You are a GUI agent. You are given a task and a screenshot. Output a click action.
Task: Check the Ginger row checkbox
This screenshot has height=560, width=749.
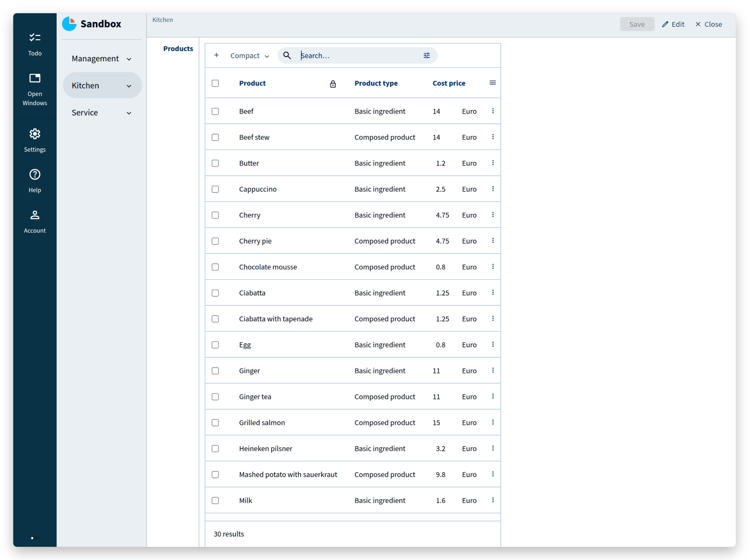215,371
